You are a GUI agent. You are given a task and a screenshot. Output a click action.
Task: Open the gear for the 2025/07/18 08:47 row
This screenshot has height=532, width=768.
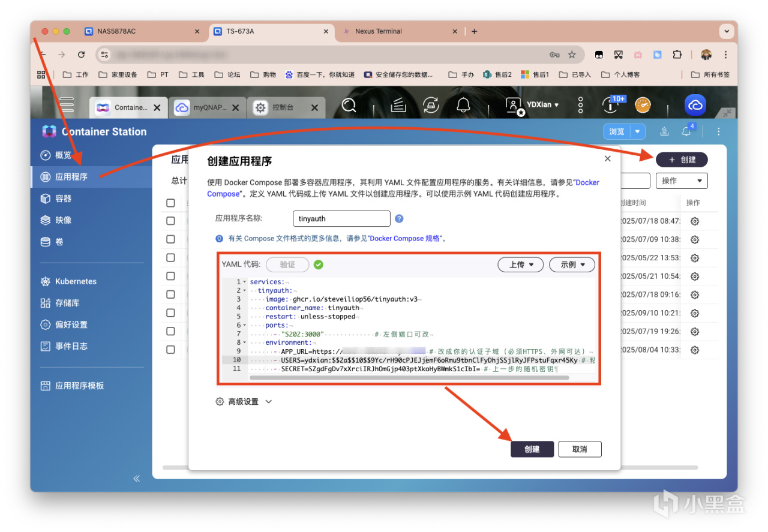694,221
